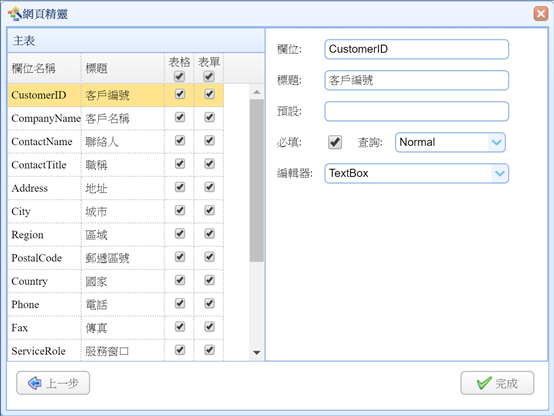Click the 標題 caption input field
The image size is (554, 416).
tap(417, 80)
